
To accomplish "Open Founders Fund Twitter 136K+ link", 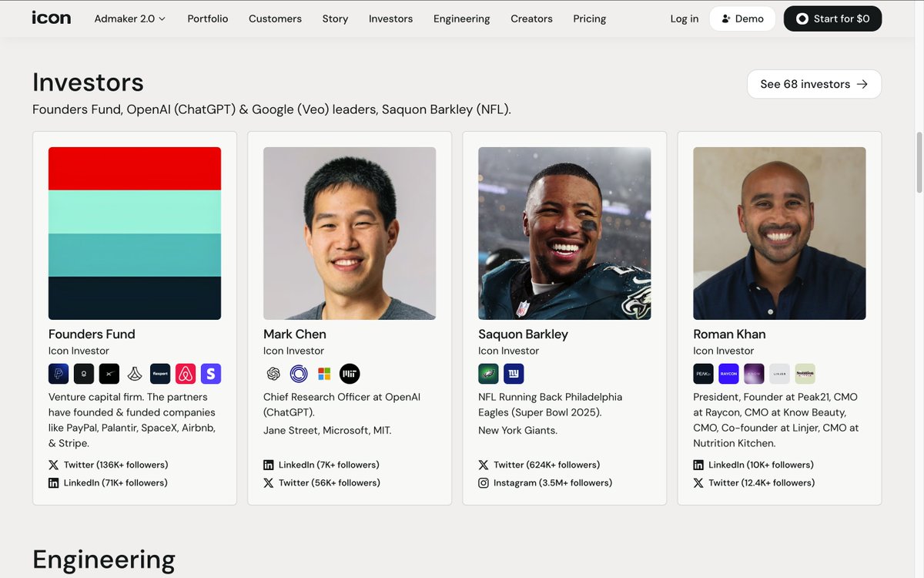I will click(x=109, y=465).
